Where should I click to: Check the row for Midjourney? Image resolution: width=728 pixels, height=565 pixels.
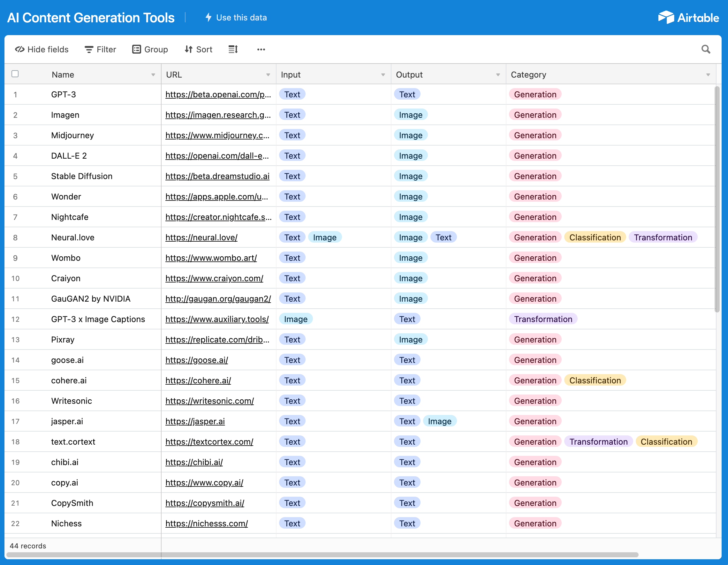pyautogui.click(x=15, y=135)
